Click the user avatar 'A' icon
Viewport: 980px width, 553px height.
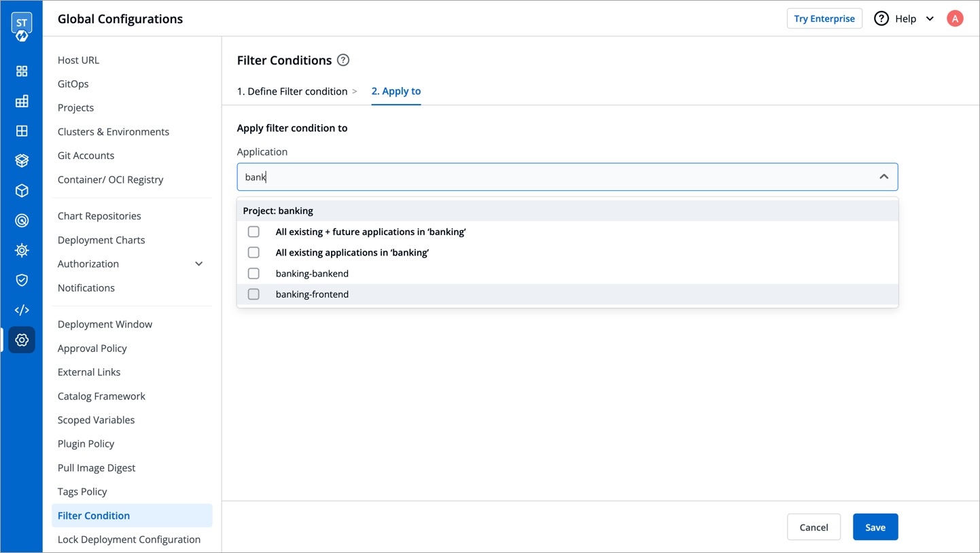pos(955,19)
